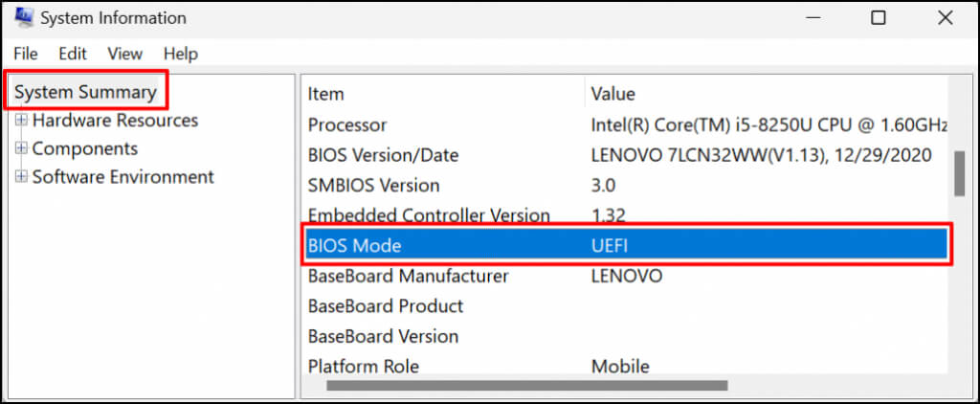Screen dimensions: 980x404
Task: Select the Hardware Resources tree label
Action: coord(115,121)
